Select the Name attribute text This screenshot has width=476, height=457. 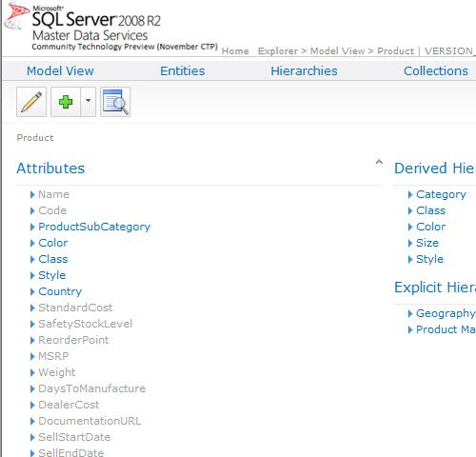pos(53,194)
